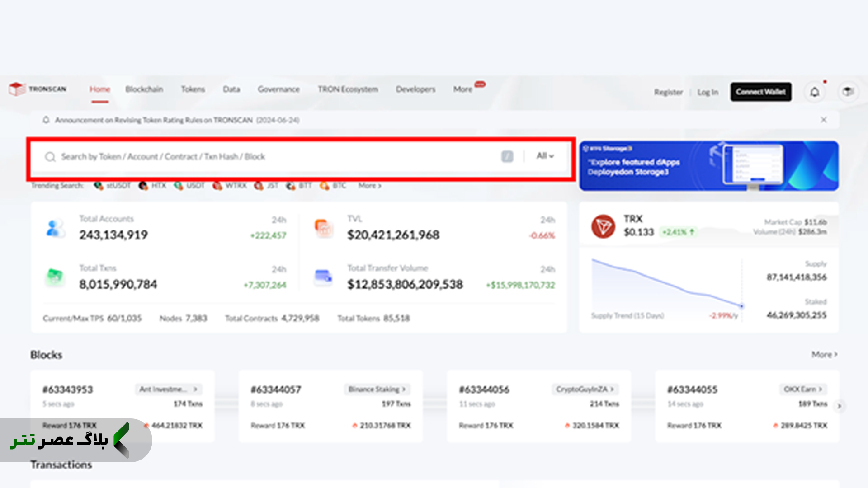
Task: Click the JST token icon
Action: coord(259,186)
